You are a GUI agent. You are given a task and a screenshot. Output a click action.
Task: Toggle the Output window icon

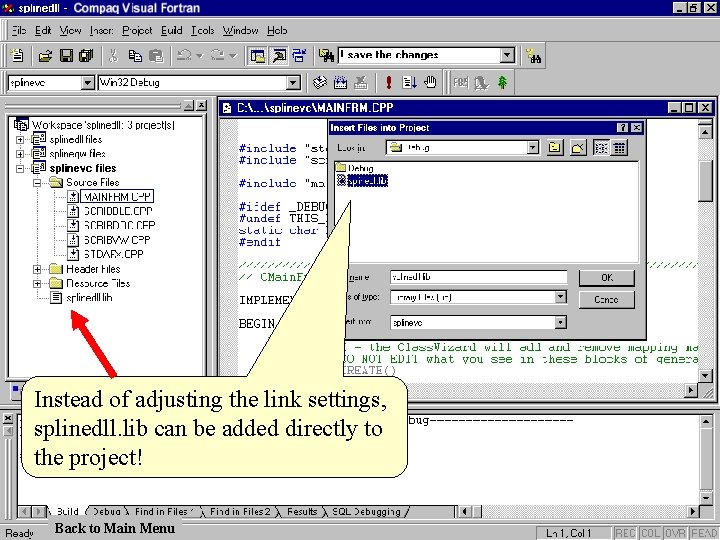pyautogui.click(x=279, y=56)
